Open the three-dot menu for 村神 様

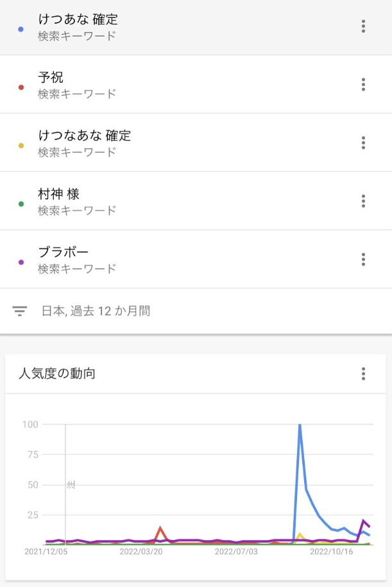tap(363, 201)
